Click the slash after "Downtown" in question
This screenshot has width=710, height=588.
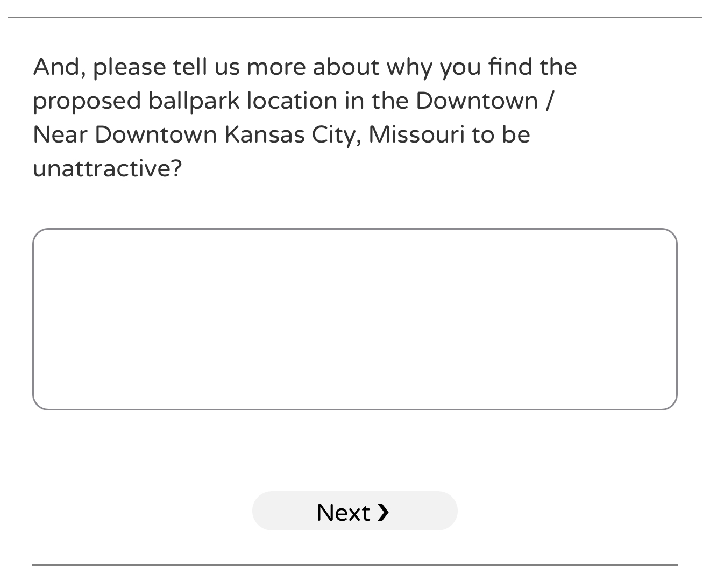[548, 101]
